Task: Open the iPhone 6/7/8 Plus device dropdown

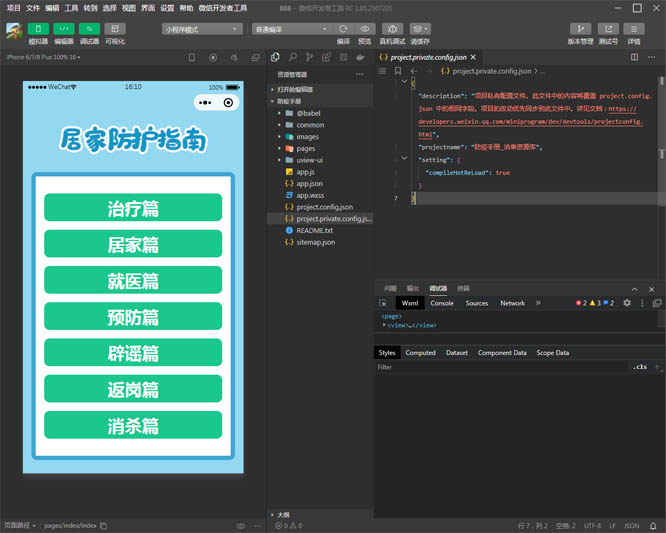Action: [x=43, y=57]
